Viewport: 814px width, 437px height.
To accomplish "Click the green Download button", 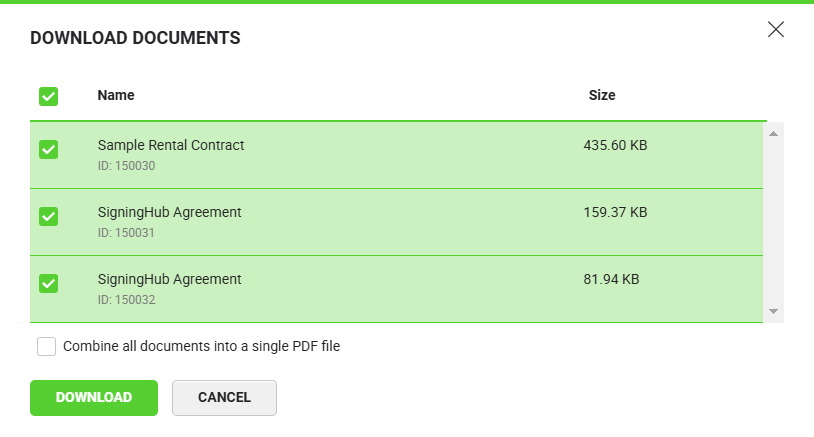I will click(94, 397).
